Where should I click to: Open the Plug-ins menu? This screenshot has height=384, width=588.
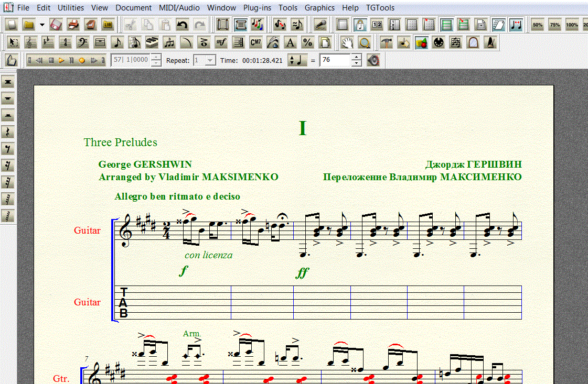tap(257, 7)
